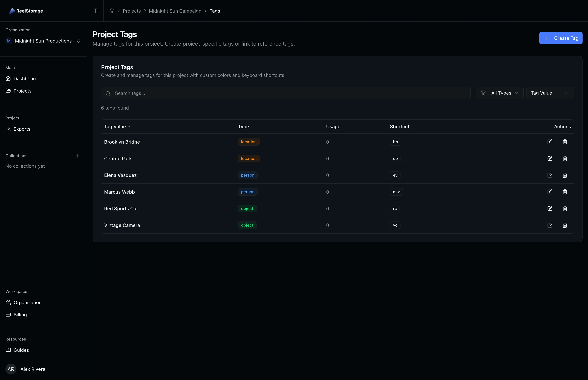
Task: Toggle the Tag Value column sort order
Action: click(117, 126)
